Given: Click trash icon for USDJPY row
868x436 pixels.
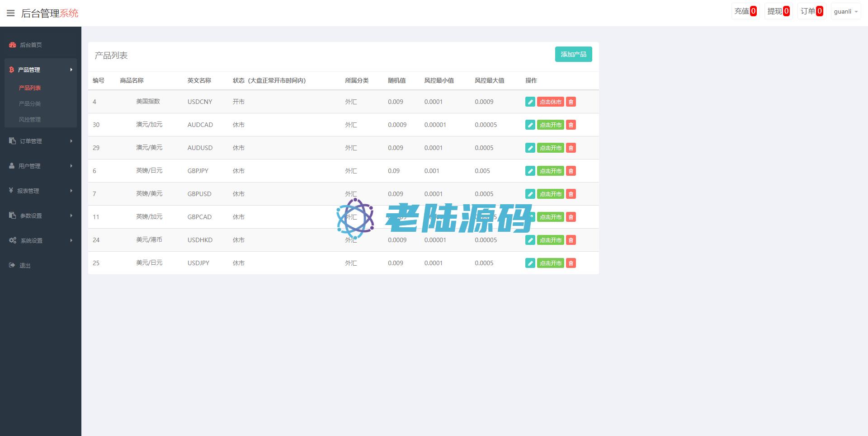Looking at the screenshot, I should [571, 263].
